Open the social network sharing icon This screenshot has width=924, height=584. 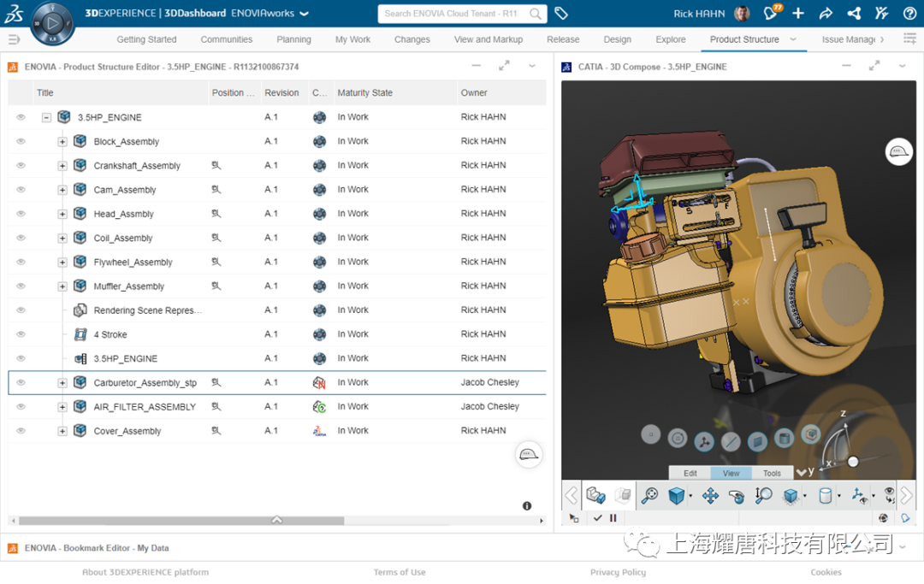854,13
